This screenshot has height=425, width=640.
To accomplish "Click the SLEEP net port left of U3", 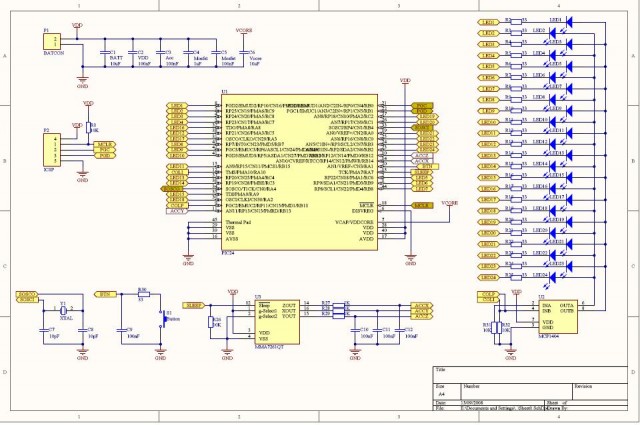I will coord(194,305).
